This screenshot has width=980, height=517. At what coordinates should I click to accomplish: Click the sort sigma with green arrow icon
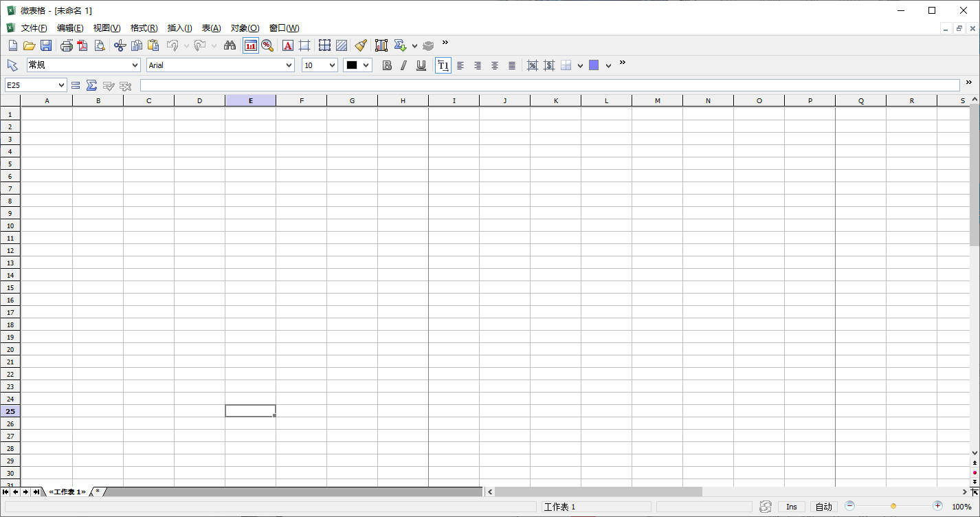(x=400, y=46)
